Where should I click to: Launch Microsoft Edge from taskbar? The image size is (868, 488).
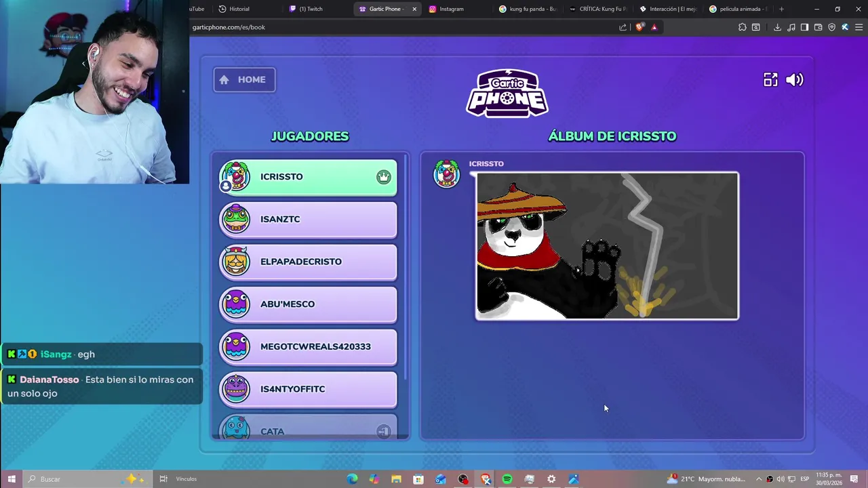tap(352, 479)
